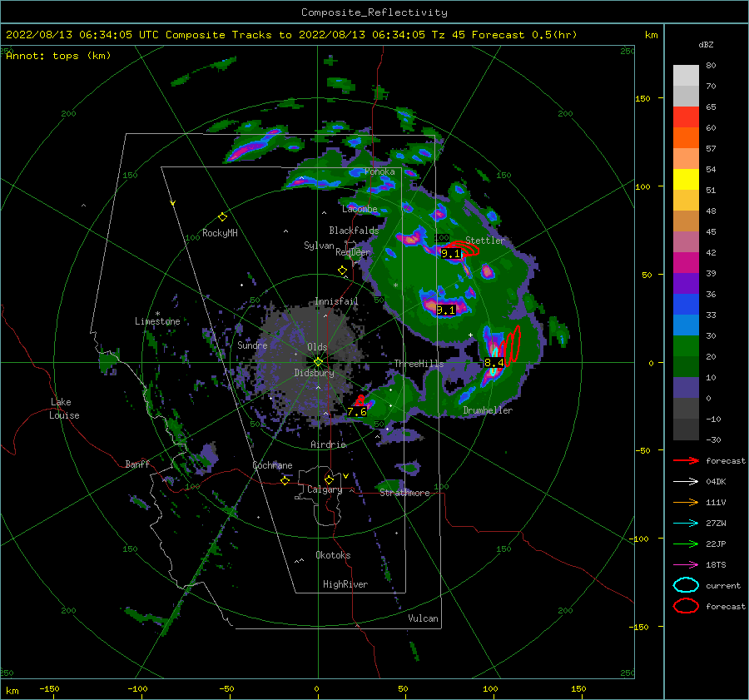Viewport: 749px width, 700px height.
Task: Click the cyan current ellipse legend symbol
Action: coord(686,585)
